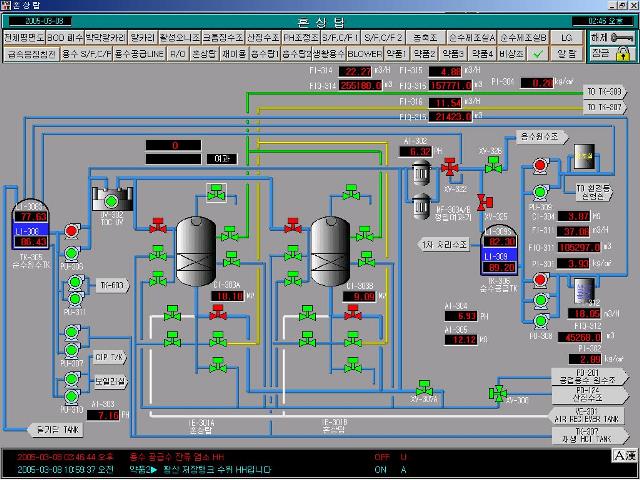Follow the TO TK-309 link arrow
Image resolution: width=640 pixels, height=480 pixels.
pyautogui.click(x=605, y=92)
